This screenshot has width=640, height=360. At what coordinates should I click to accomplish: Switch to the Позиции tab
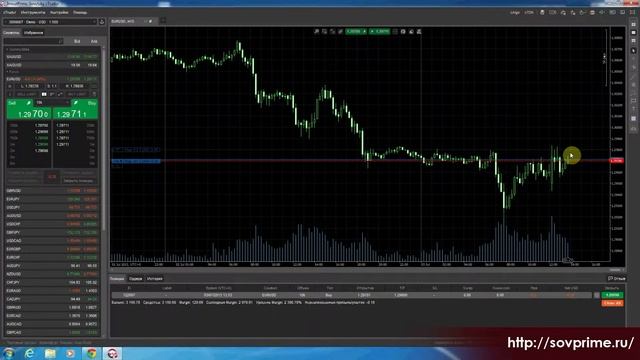coord(117,279)
